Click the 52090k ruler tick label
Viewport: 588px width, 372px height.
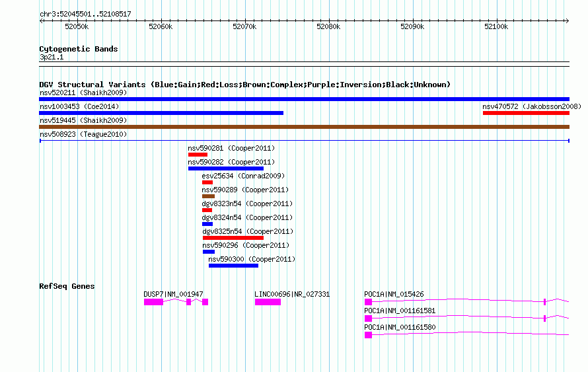point(412,26)
